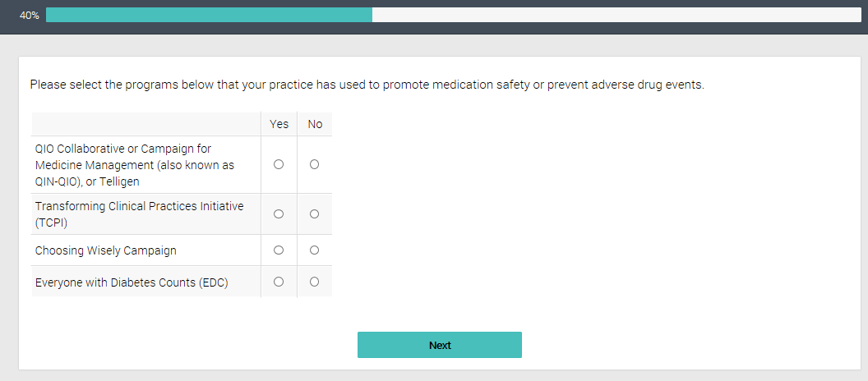
Task: Click the QIO Collaborative or Campaign row label
Action: 135,165
